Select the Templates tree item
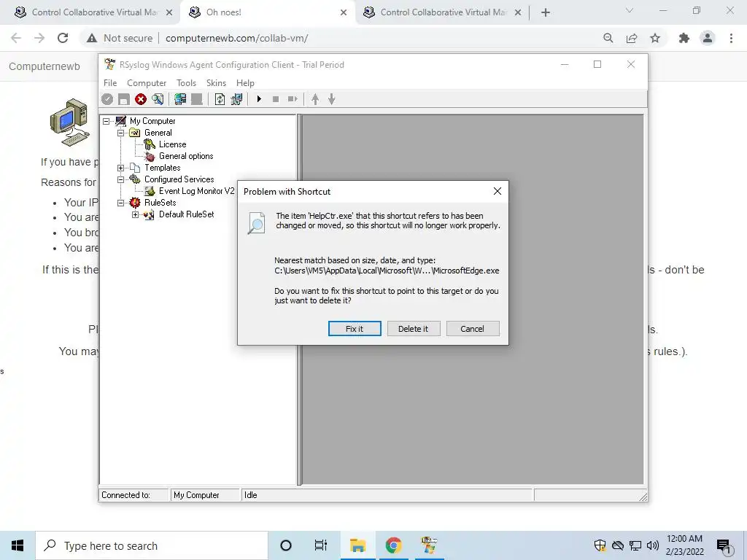 (x=163, y=168)
